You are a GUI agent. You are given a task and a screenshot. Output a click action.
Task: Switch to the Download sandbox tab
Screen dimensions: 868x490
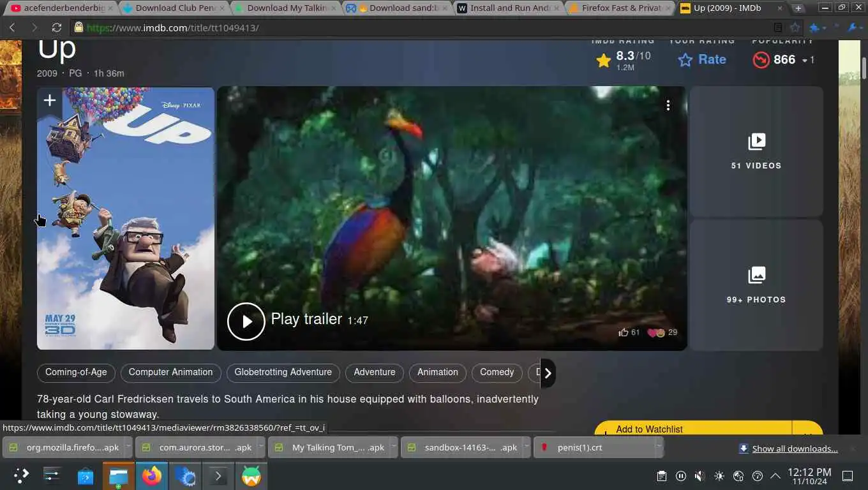tap(398, 8)
